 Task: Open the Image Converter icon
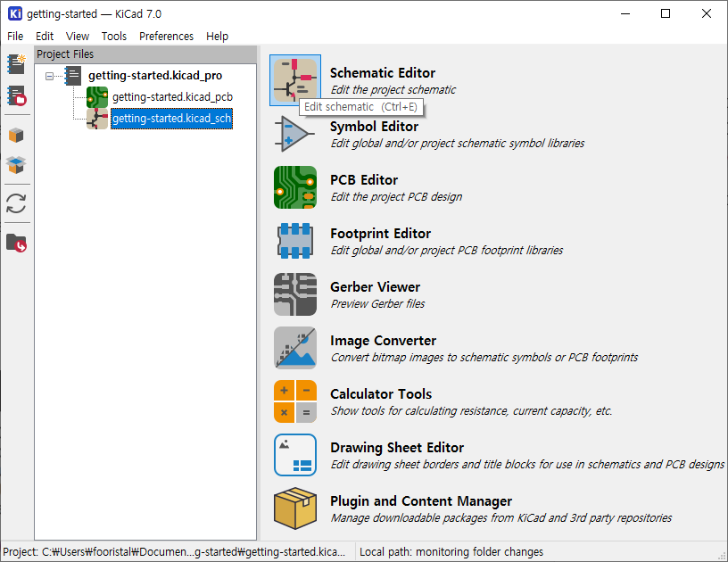(x=295, y=348)
